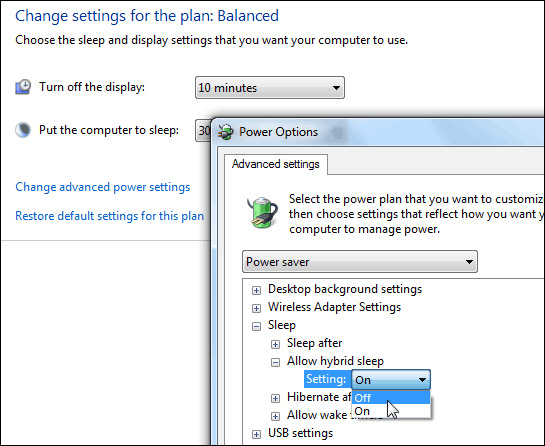Expand the Hibernate after node
This screenshot has width=545, height=446.
(275, 398)
